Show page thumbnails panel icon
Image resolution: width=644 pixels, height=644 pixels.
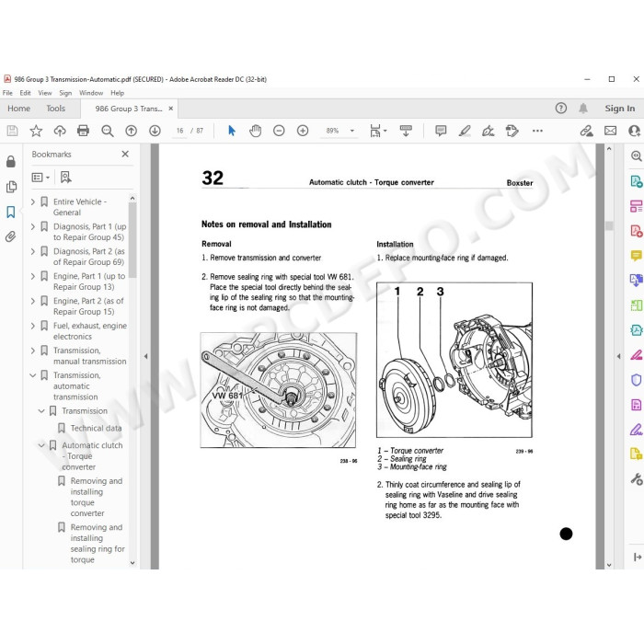pyautogui.click(x=11, y=187)
